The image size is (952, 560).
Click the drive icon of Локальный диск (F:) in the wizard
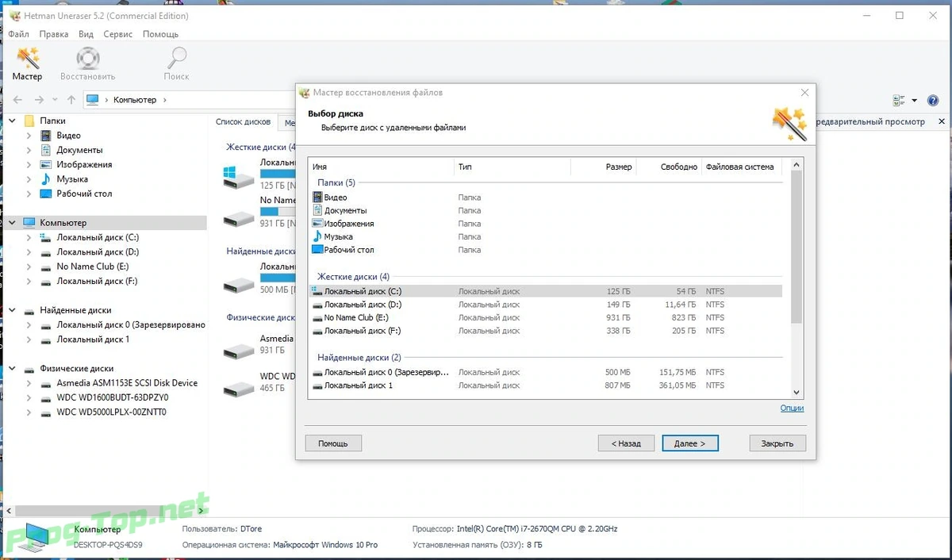[x=318, y=331]
